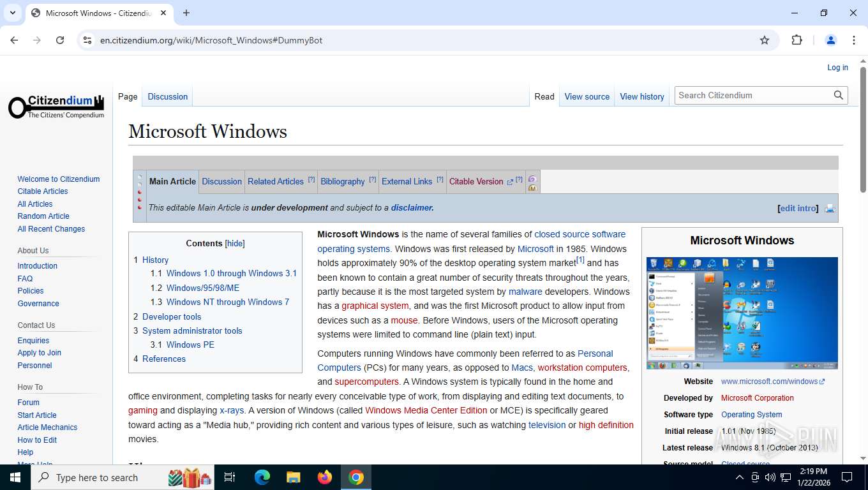Click the purple spiral icon in subpage tabs

(x=532, y=179)
